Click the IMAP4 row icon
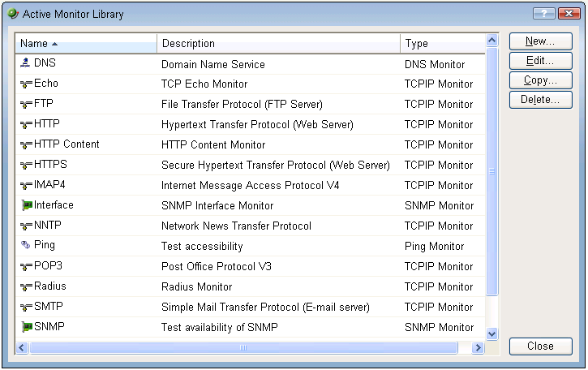 coord(26,185)
